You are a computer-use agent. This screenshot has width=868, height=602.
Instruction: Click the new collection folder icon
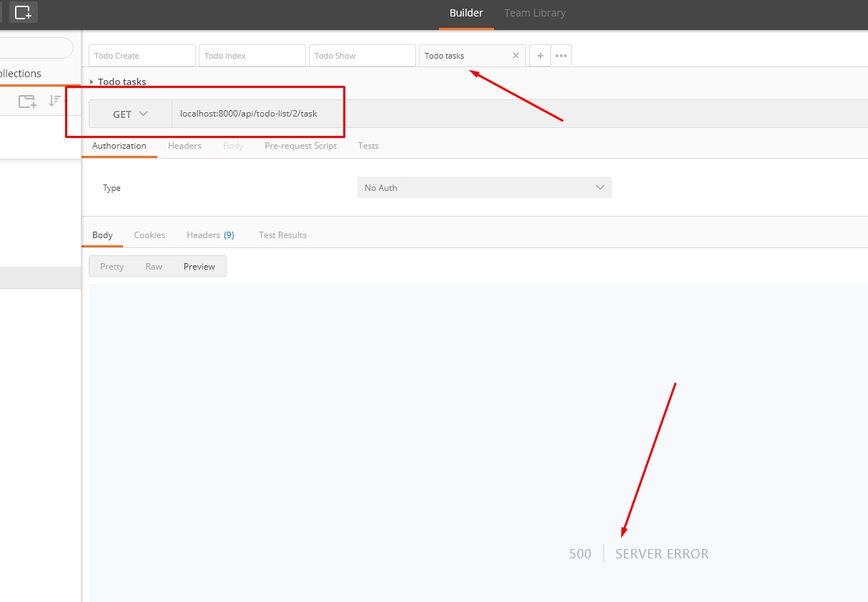(27, 102)
